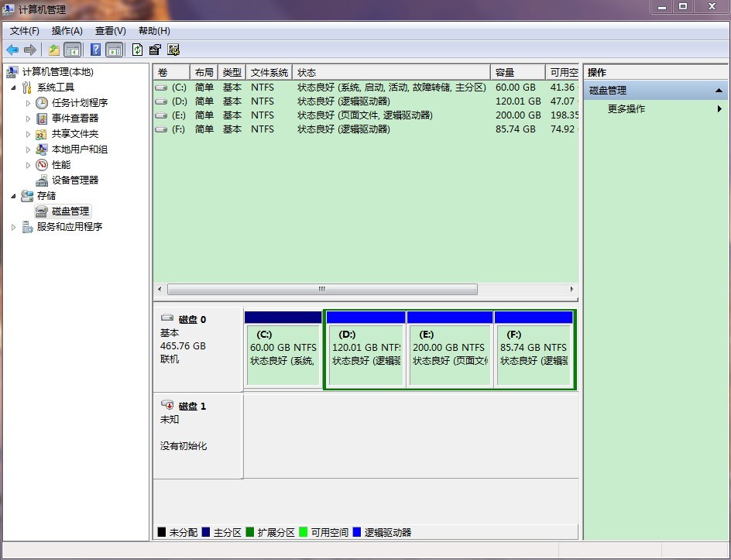Expand the 服务和应用程序 node arrow
Viewport: 731px width, 560px height.
pyautogui.click(x=13, y=227)
